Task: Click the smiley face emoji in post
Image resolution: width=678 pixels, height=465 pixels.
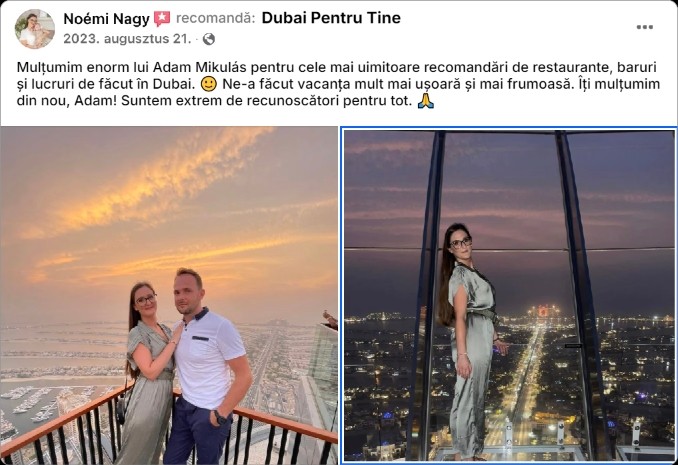Action: point(209,84)
